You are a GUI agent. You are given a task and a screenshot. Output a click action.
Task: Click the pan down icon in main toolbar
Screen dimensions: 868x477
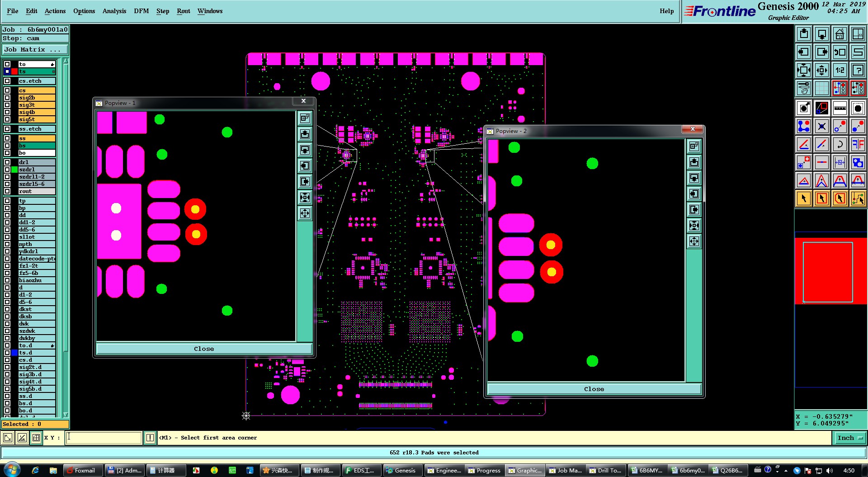(822, 34)
